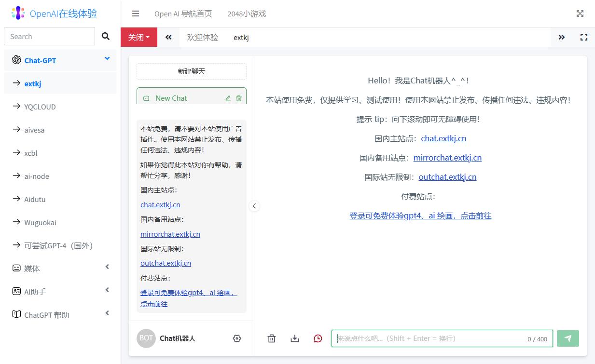Clear the conversation with the trash icon
The width and height of the screenshot is (595, 364).
click(271, 338)
